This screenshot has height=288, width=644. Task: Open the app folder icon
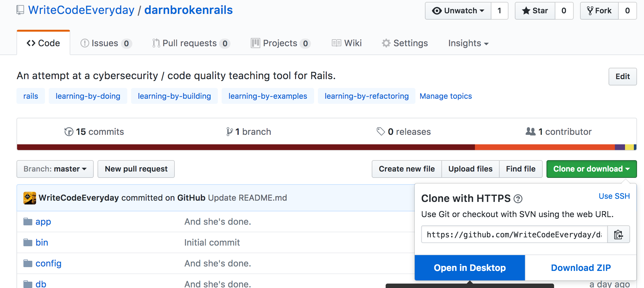[28, 222]
